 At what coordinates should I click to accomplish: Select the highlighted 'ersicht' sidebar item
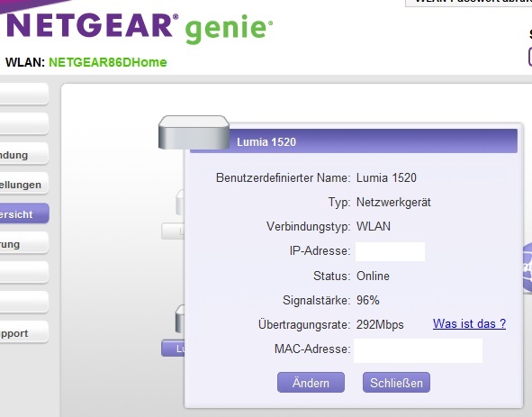click(23, 214)
